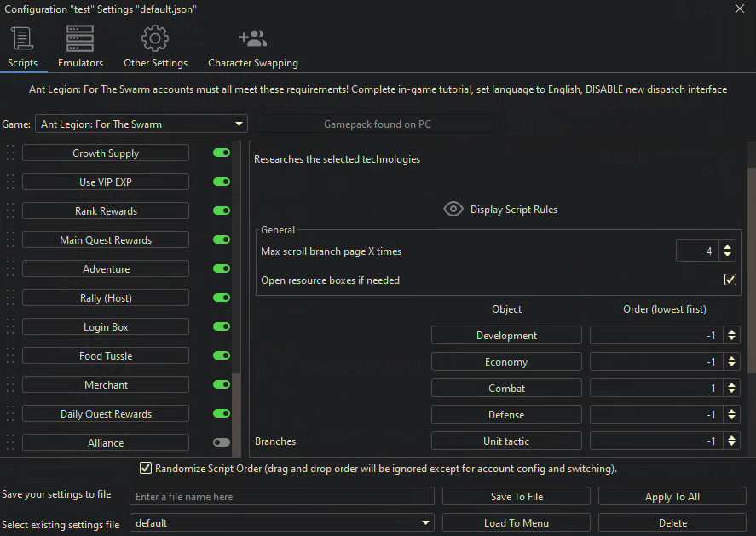Viewport: 756px width, 536px height.
Task: Expand the existing settings file dropdown
Action: pyautogui.click(x=425, y=523)
